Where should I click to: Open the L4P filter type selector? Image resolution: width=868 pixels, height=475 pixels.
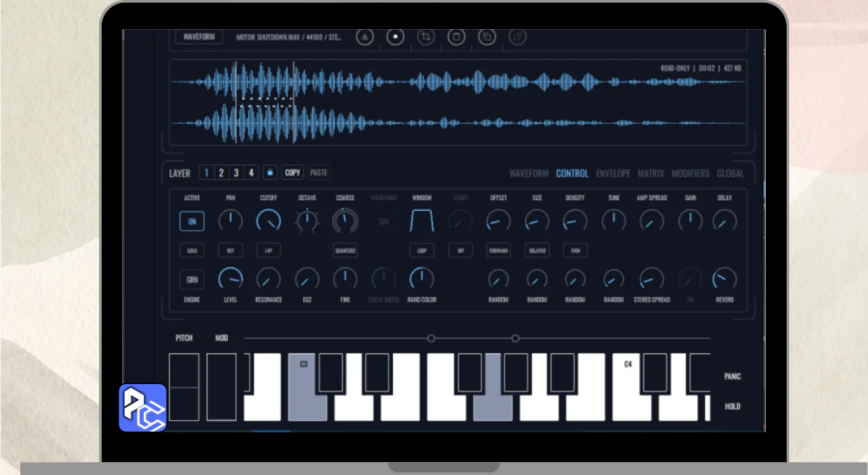click(x=269, y=251)
